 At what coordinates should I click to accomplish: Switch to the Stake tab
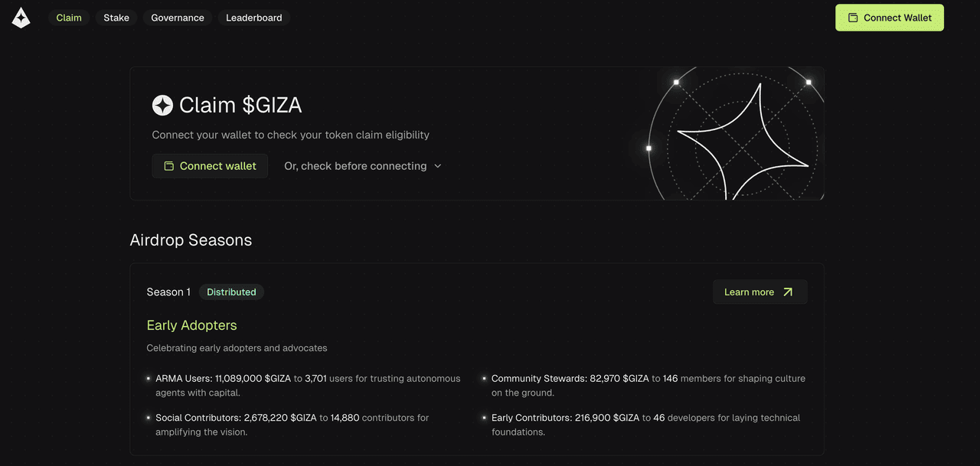click(116, 18)
